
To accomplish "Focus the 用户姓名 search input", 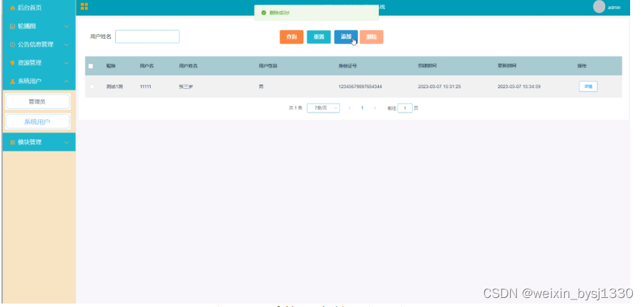I will (147, 37).
